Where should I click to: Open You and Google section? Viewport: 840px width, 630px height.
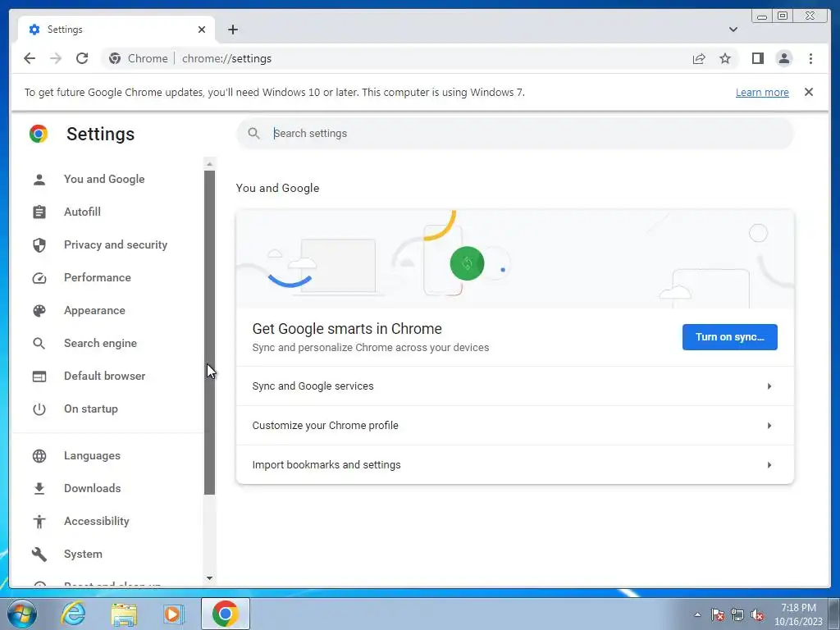pyautogui.click(x=104, y=179)
